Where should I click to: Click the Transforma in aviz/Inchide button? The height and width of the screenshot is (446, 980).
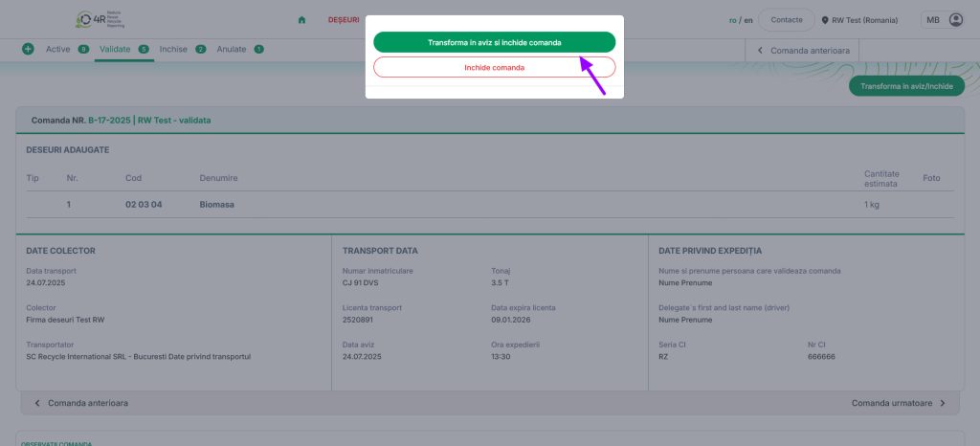click(906, 86)
